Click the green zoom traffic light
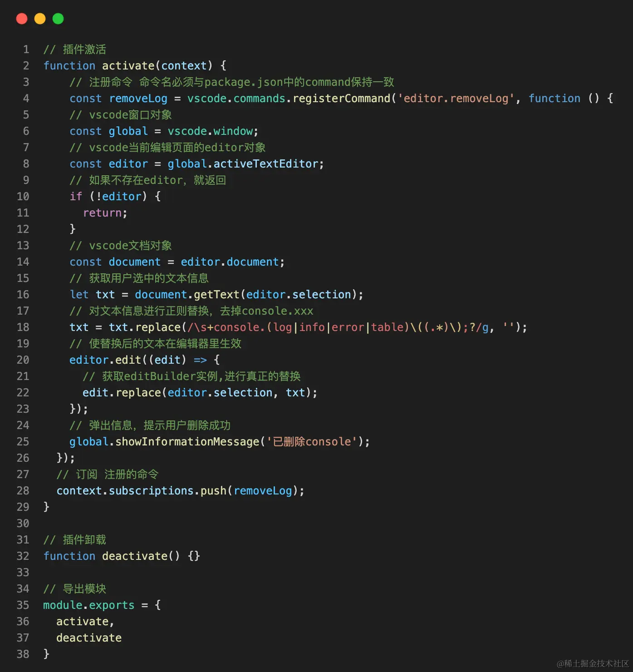Image resolution: width=633 pixels, height=672 pixels. coord(58,19)
